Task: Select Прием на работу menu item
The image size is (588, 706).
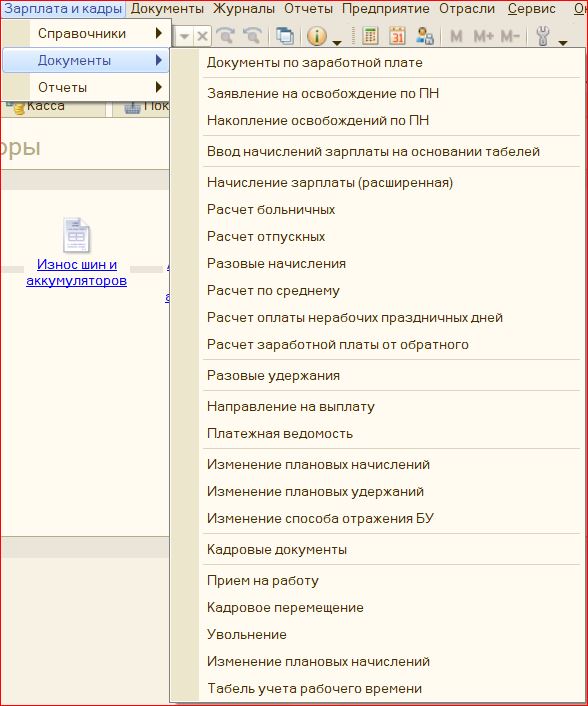Action: [263, 580]
